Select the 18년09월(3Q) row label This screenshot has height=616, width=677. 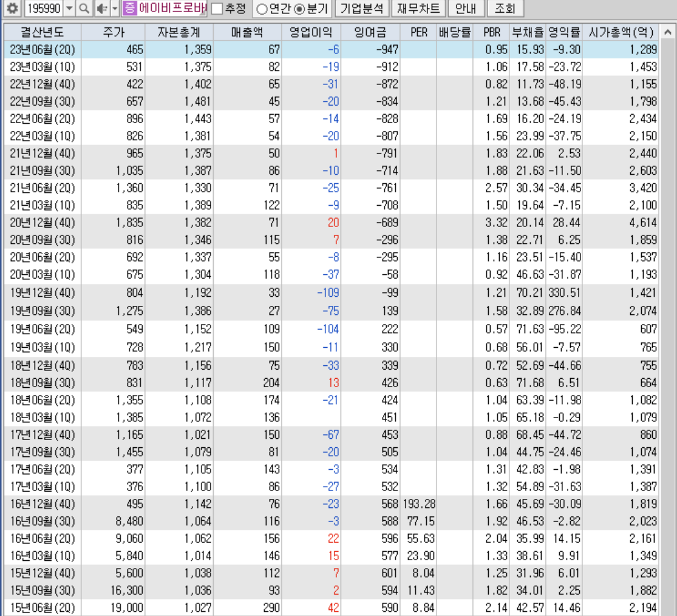pos(43,383)
